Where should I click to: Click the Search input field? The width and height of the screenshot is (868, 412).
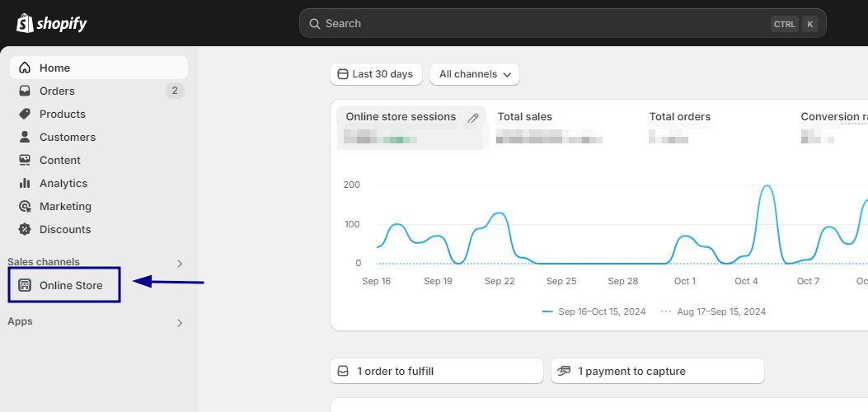coord(562,23)
